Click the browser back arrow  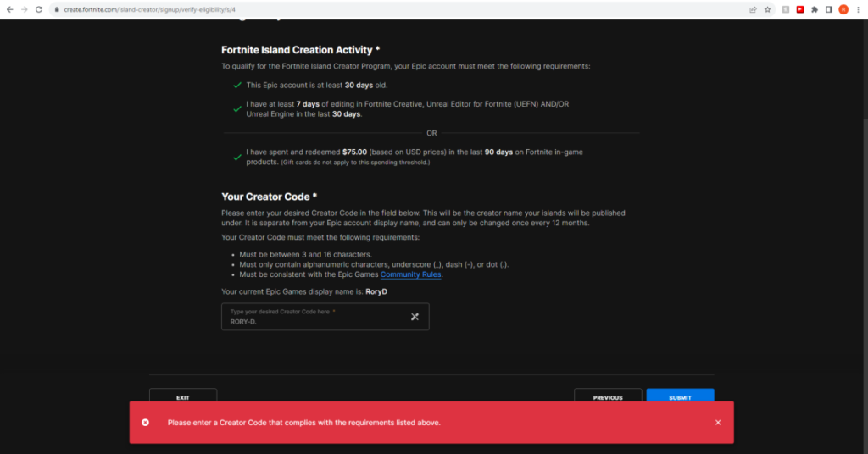9,9
